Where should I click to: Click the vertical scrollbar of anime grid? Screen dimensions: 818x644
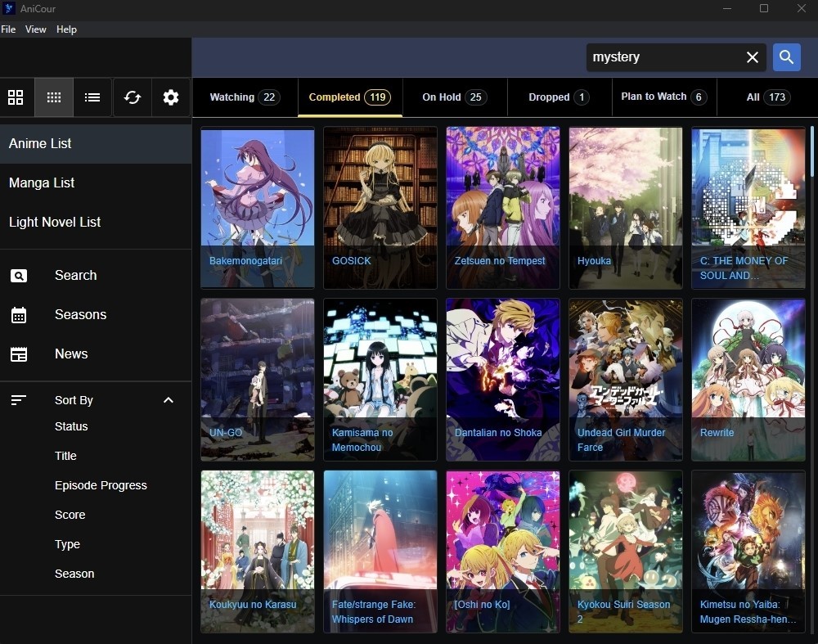811,151
